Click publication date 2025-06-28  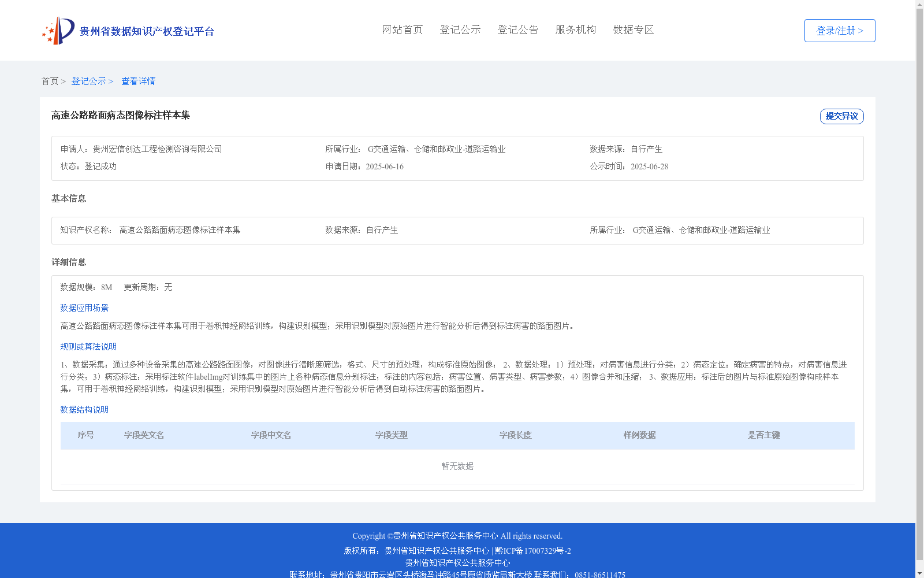tap(649, 166)
